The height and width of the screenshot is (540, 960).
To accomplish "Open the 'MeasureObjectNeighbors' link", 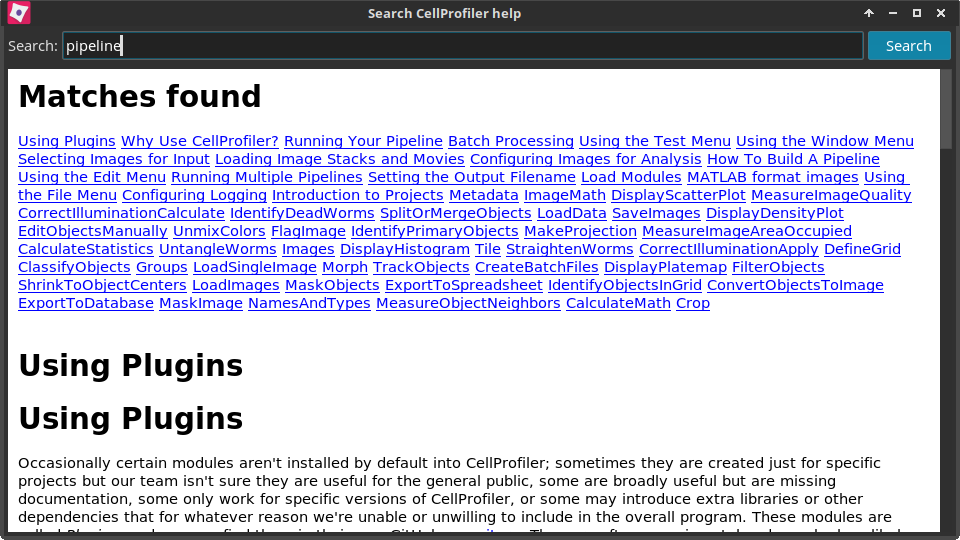I will click(x=468, y=304).
